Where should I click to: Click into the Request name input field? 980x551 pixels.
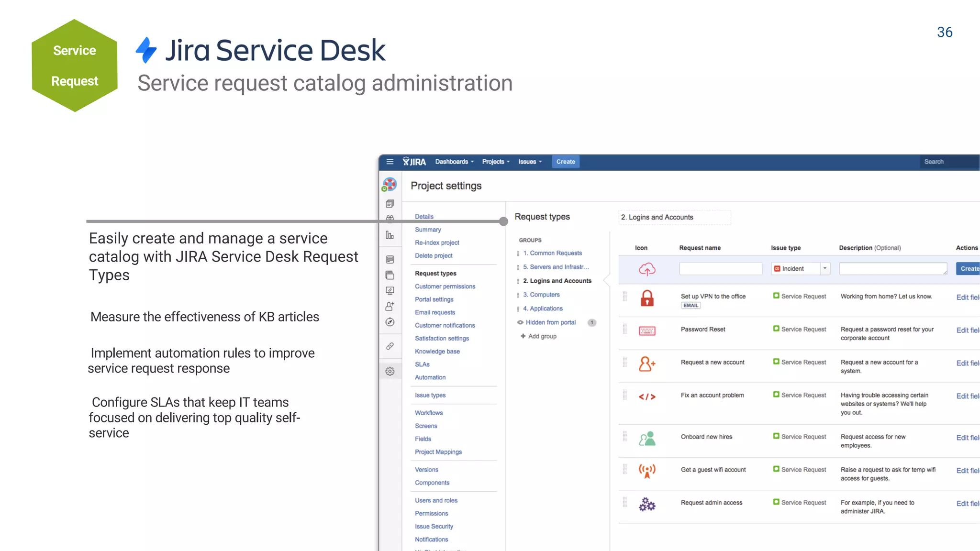click(x=721, y=268)
